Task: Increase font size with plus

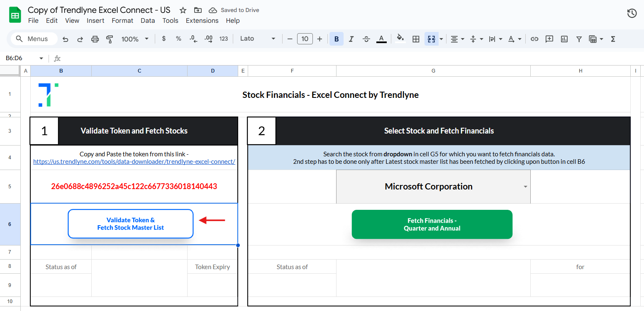Action: coord(320,39)
